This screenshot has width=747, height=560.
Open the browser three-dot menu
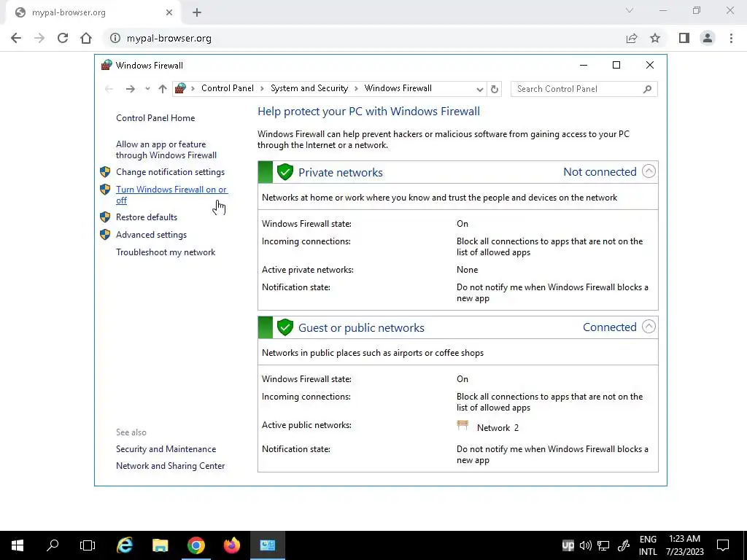click(x=731, y=38)
